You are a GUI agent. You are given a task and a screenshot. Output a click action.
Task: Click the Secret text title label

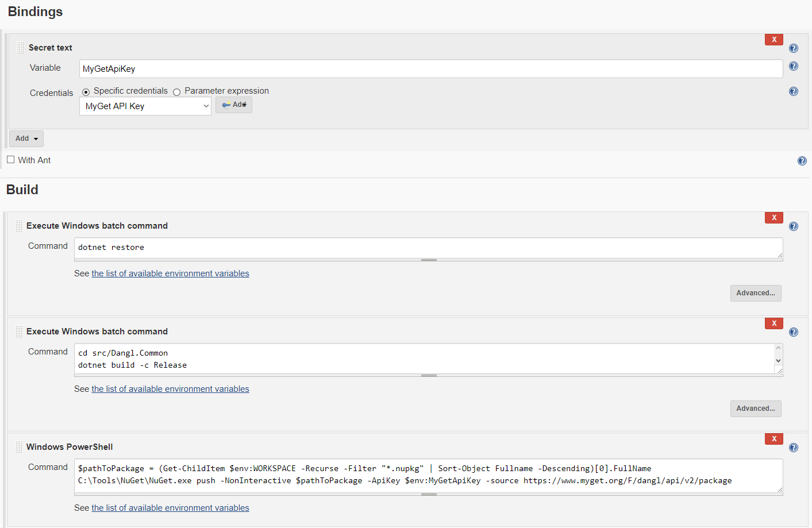pos(51,48)
